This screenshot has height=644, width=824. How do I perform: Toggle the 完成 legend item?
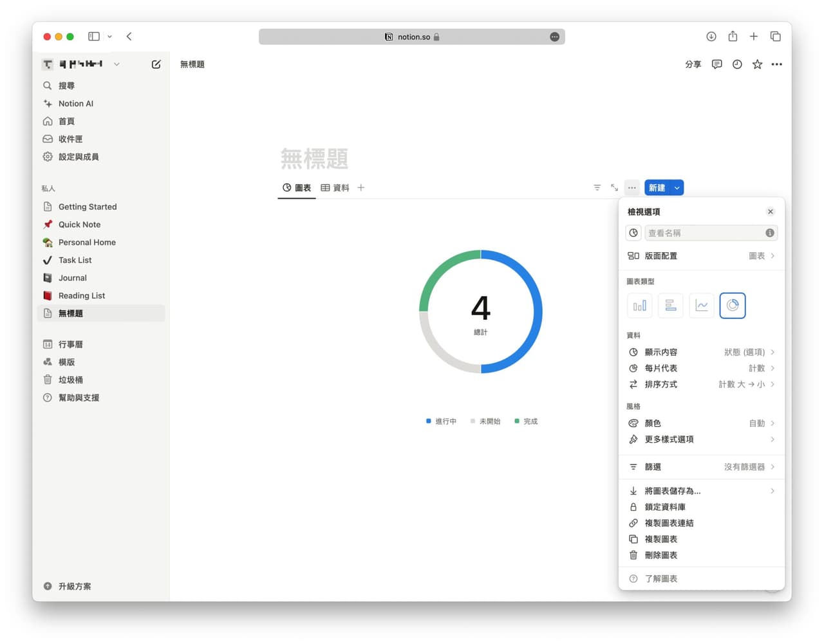coord(526,421)
